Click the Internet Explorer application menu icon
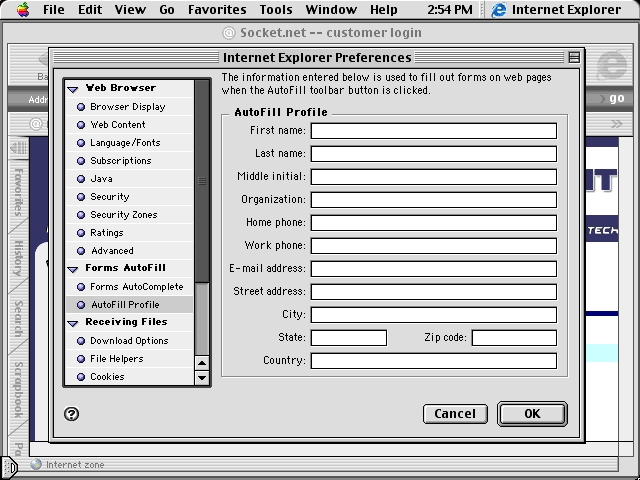This screenshot has height=480, width=640. 499,10
